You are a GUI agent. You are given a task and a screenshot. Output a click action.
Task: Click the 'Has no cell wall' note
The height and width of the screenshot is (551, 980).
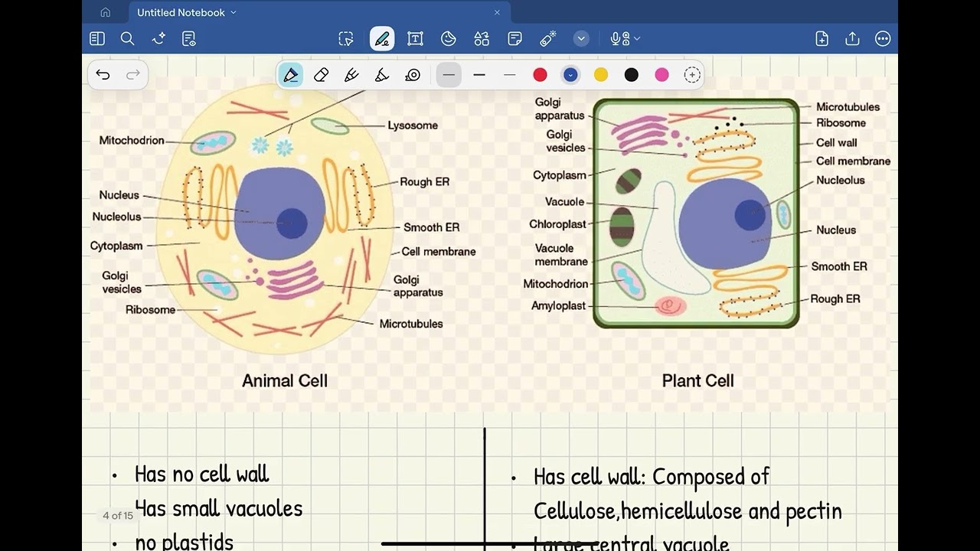pyautogui.click(x=201, y=474)
